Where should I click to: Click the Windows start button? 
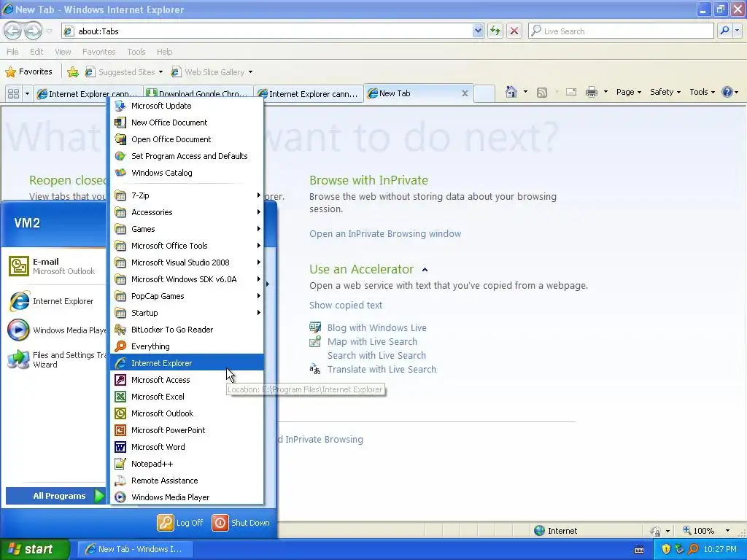(34, 549)
